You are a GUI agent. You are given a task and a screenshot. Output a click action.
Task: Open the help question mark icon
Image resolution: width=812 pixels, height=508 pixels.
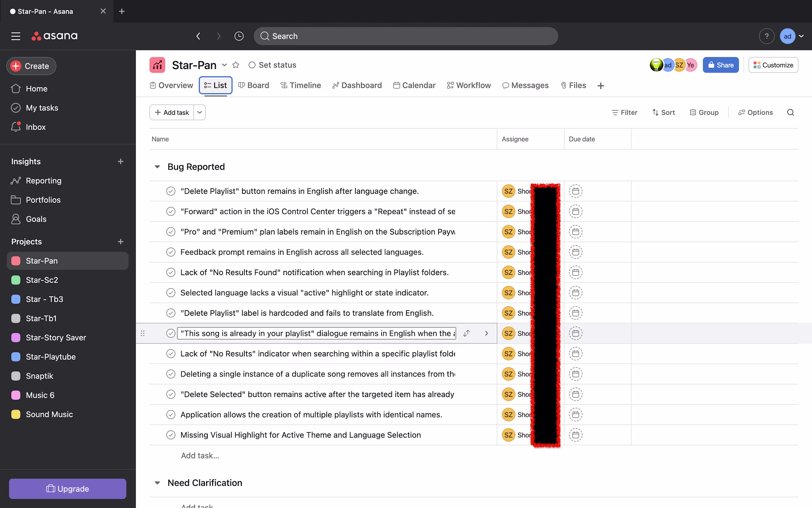point(766,36)
